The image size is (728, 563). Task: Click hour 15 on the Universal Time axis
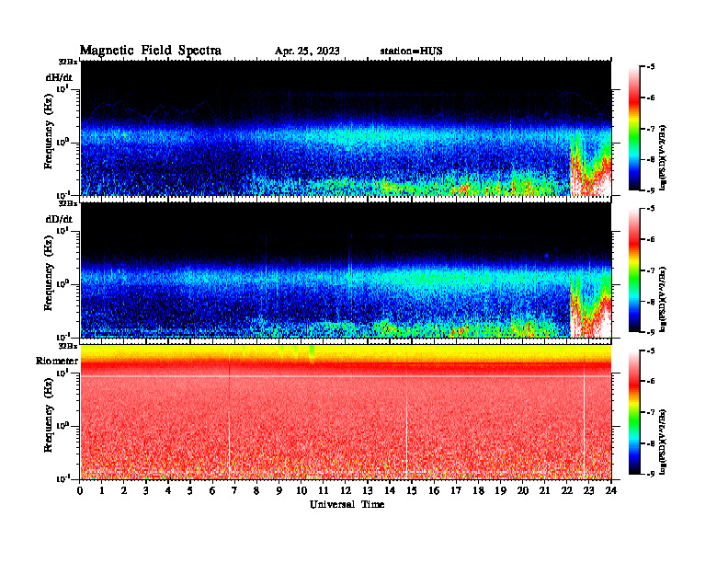[412, 490]
